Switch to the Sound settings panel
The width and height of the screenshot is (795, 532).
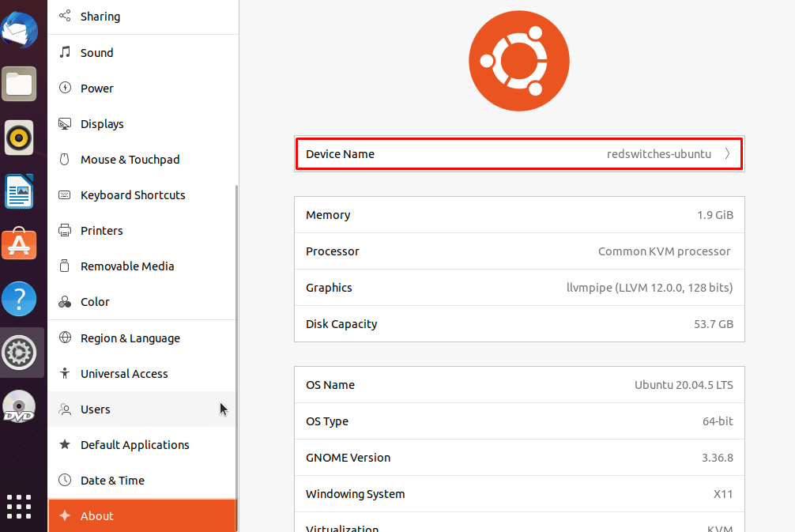coord(143,53)
